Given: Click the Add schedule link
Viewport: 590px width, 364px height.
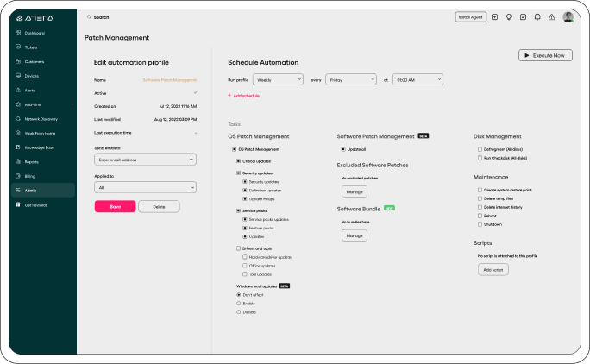Looking at the screenshot, I should [244, 96].
